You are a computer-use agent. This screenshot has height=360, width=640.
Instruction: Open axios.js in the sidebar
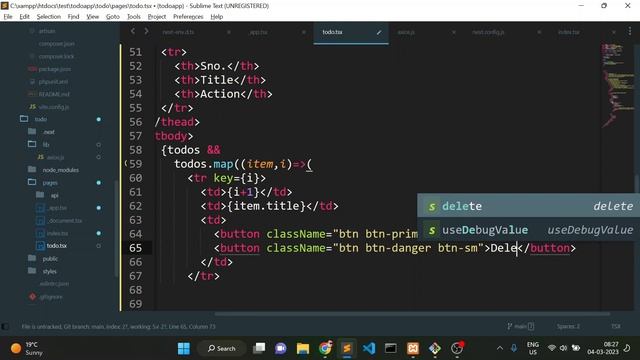[x=55, y=157]
